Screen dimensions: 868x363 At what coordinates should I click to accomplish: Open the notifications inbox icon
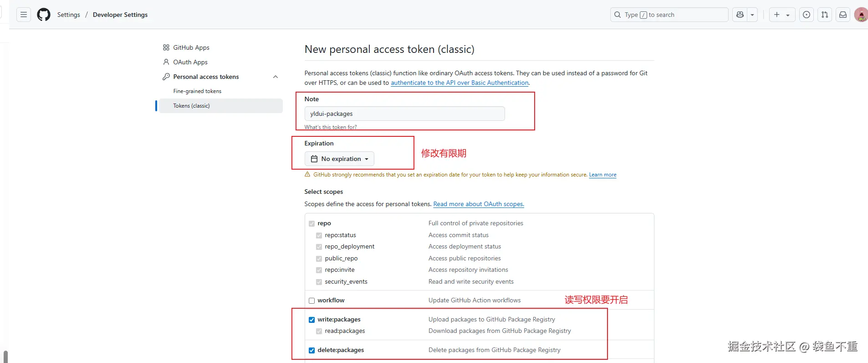(x=843, y=15)
